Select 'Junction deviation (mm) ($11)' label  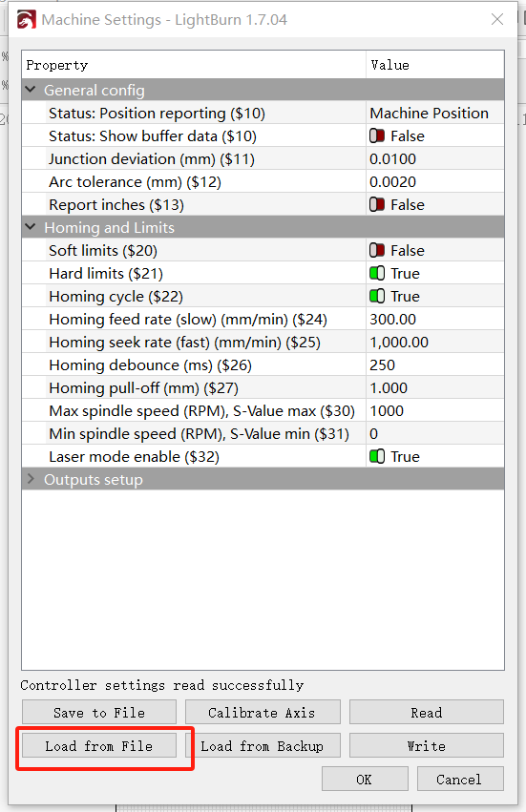pyautogui.click(x=152, y=159)
